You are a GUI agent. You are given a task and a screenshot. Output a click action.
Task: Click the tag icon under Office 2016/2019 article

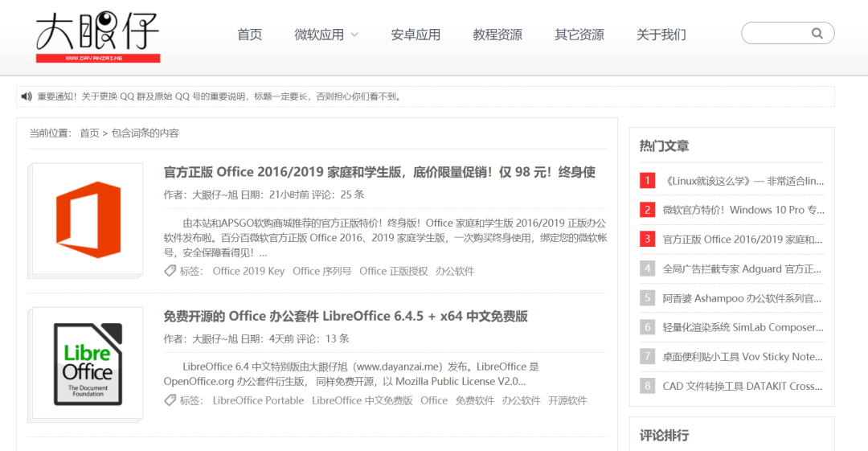point(170,271)
